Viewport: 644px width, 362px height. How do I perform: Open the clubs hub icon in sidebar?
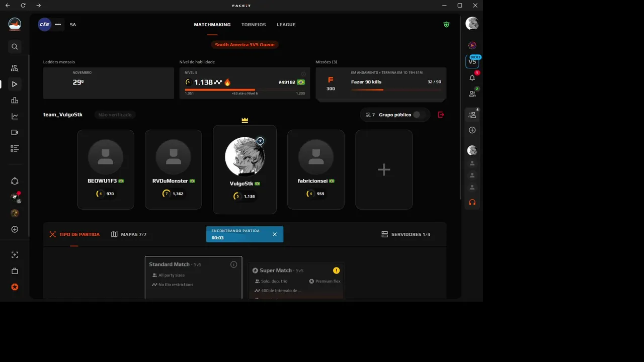[x=15, y=181]
